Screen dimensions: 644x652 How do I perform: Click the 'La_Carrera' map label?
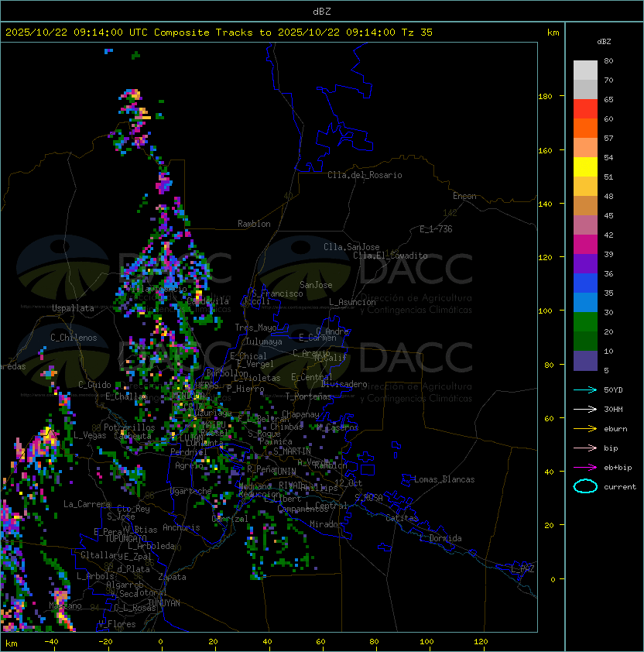(87, 504)
